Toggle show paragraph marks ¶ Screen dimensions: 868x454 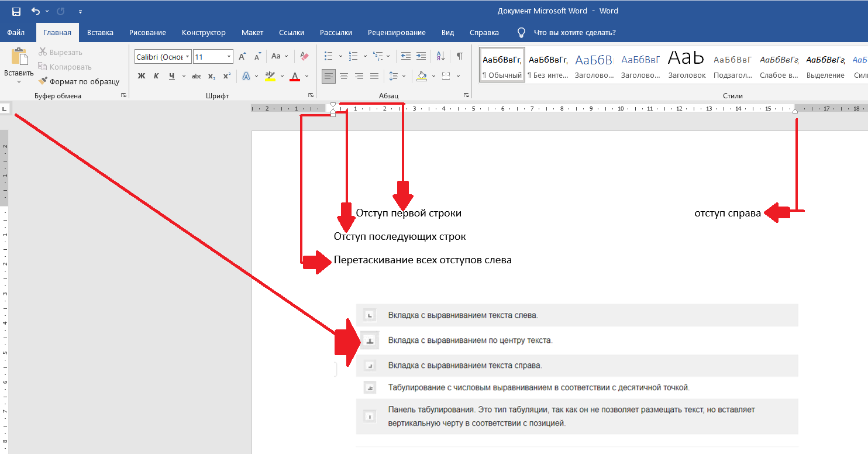pyautogui.click(x=460, y=56)
